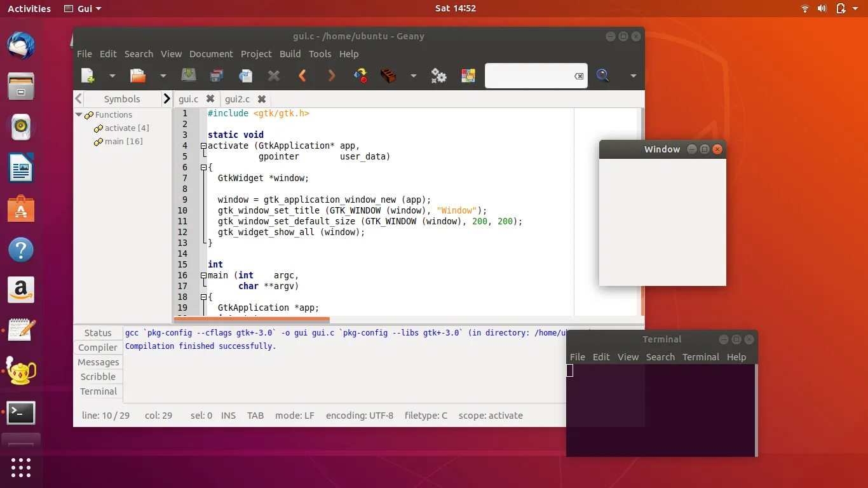Image resolution: width=868 pixels, height=488 pixels.
Task: Open the color chooser toolbar icon
Action: 468,76
